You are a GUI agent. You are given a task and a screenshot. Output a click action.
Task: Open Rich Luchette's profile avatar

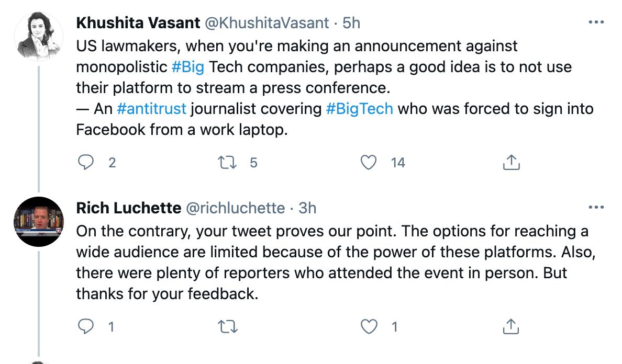pyautogui.click(x=38, y=221)
